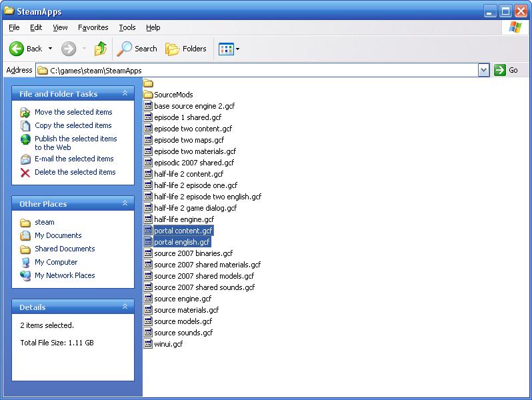This screenshot has width=532, height=400.
Task: Open Shared Documents from Other Places
Action: point(65,249)
